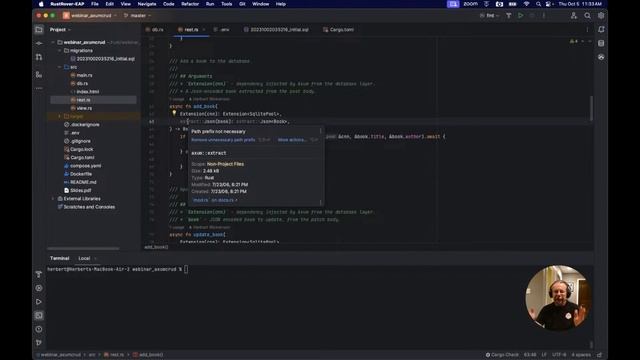Open the editor tabs options menu
This screenshot has width=640, height=360.
click(x=587, y=29)
